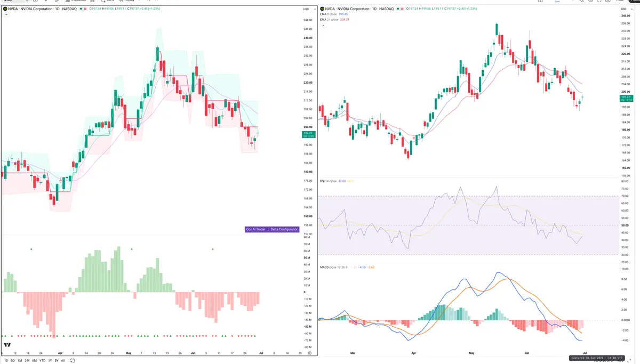Select EMA 9 close indicator legend
The width and height of the screenshot is (640, 364).
329,14
